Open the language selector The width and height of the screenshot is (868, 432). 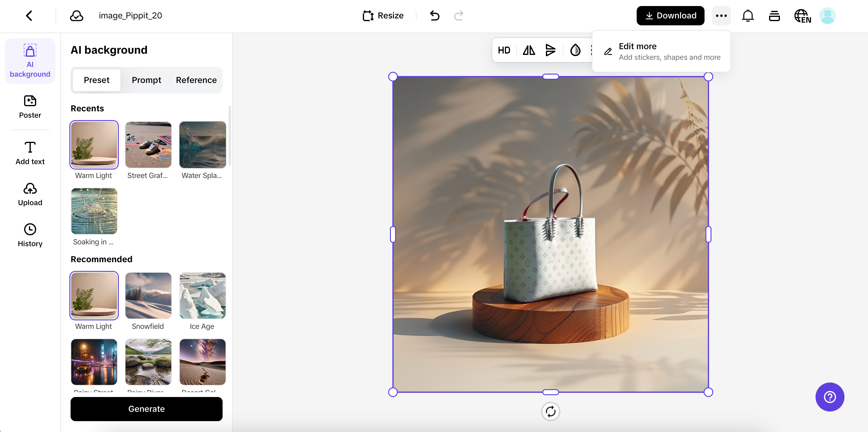[802, 15]
